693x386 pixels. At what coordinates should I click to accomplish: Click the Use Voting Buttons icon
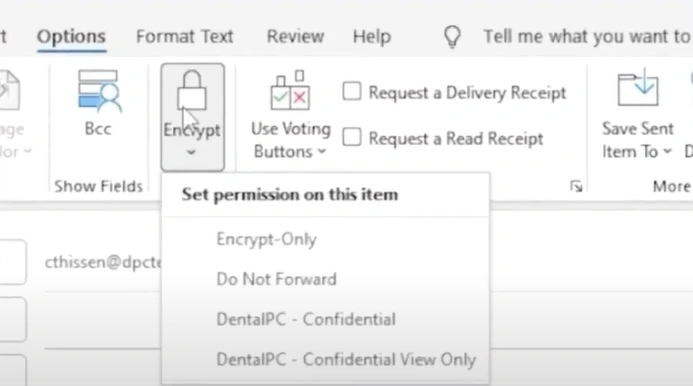point(290,90)
